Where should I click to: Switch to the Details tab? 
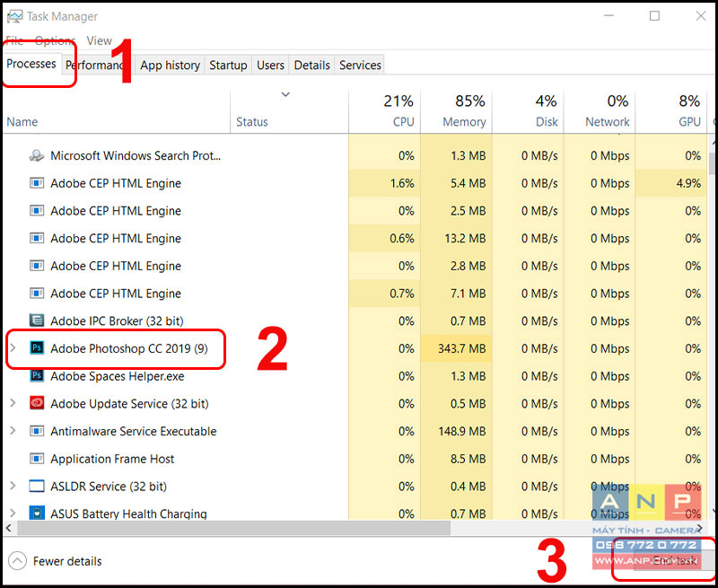311,65
